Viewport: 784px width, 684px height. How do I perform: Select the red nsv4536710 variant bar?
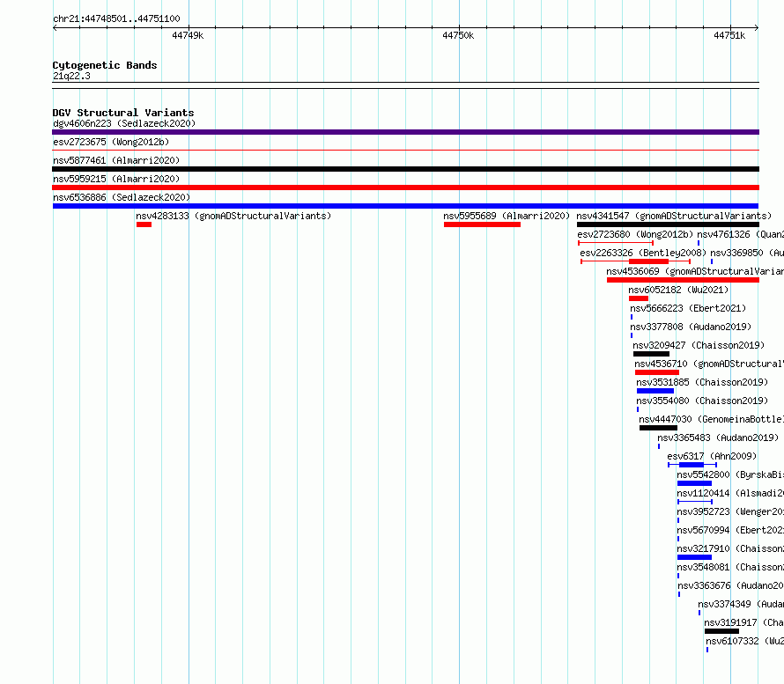point(657,372)
